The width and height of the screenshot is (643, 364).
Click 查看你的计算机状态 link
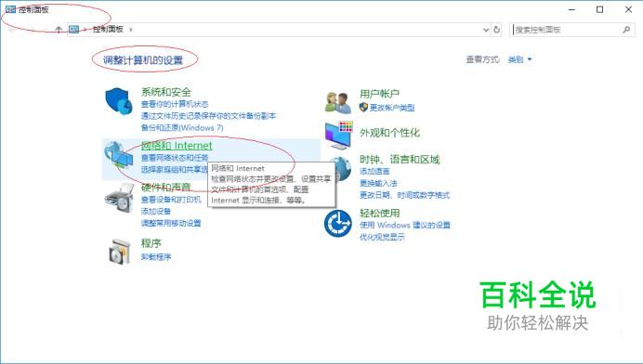[x=175, y=104]
